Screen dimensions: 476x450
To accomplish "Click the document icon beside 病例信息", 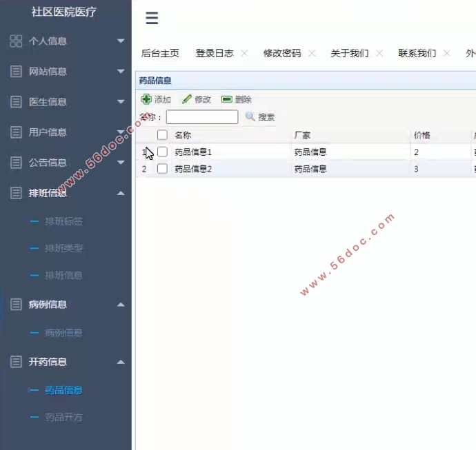I will (16, 305).
